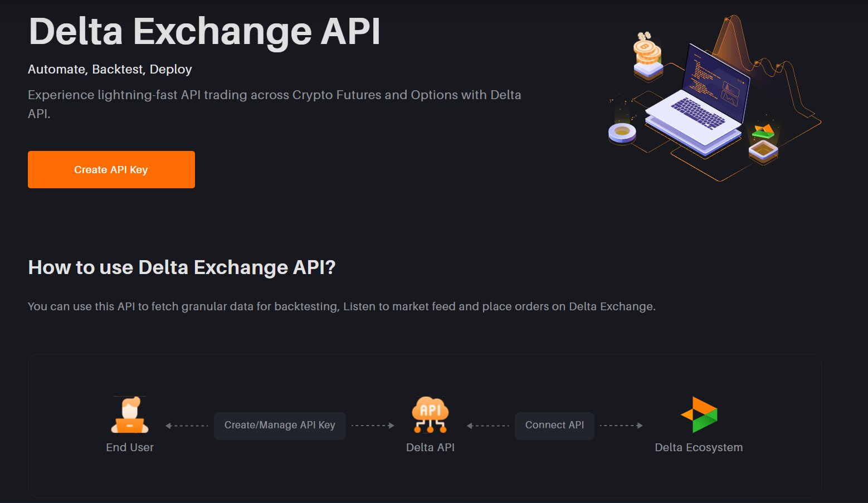Click the Delta API label under the cloud
Image resolution: width=868 pixels, height=503 pixels.
click(x=430, y=447)
